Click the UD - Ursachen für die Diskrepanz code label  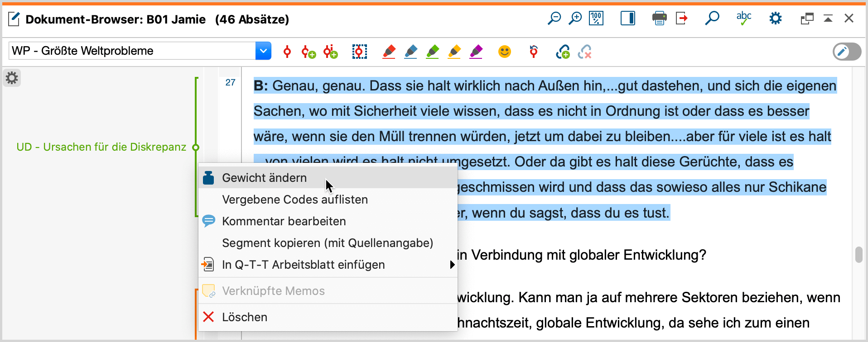[101, 147]
